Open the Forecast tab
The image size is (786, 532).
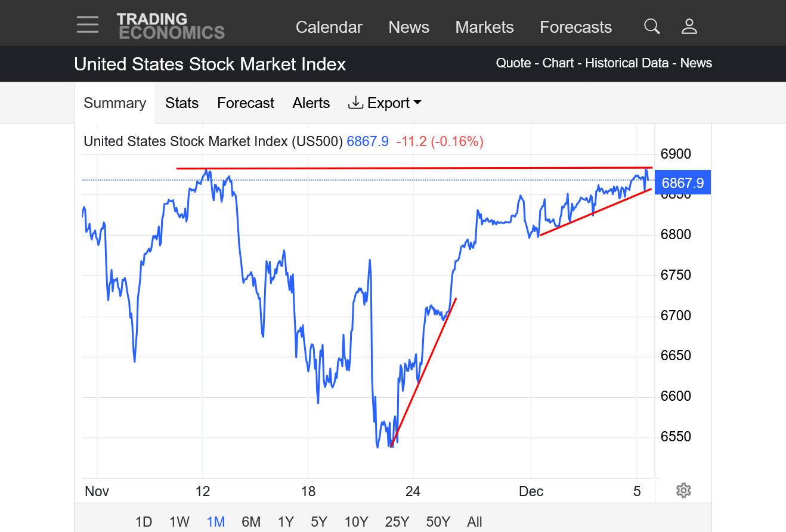(x=246, y=103)
